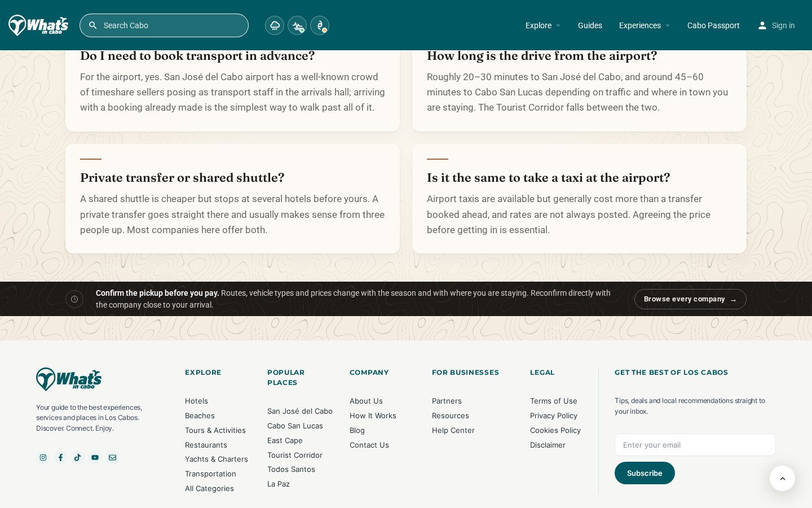Image resolution: width=812 pixels, height=508 pixels.
Task: Open the TikTok social link
Action: point(78,457)
